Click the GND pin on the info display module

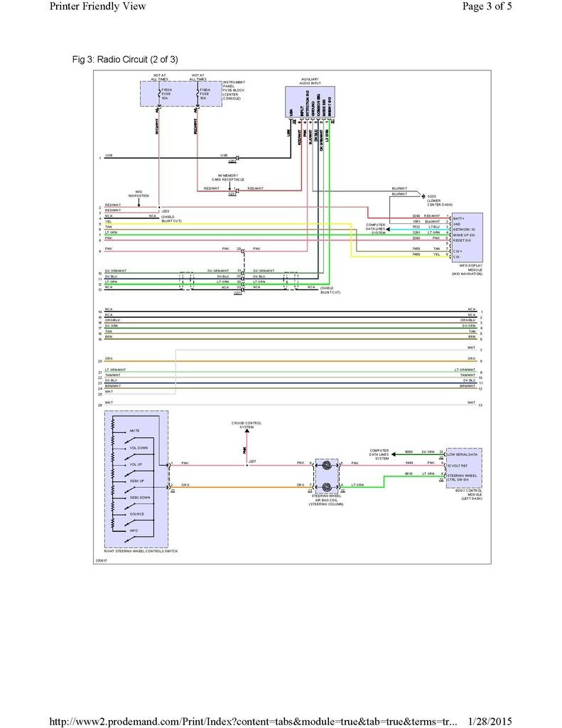457,224
